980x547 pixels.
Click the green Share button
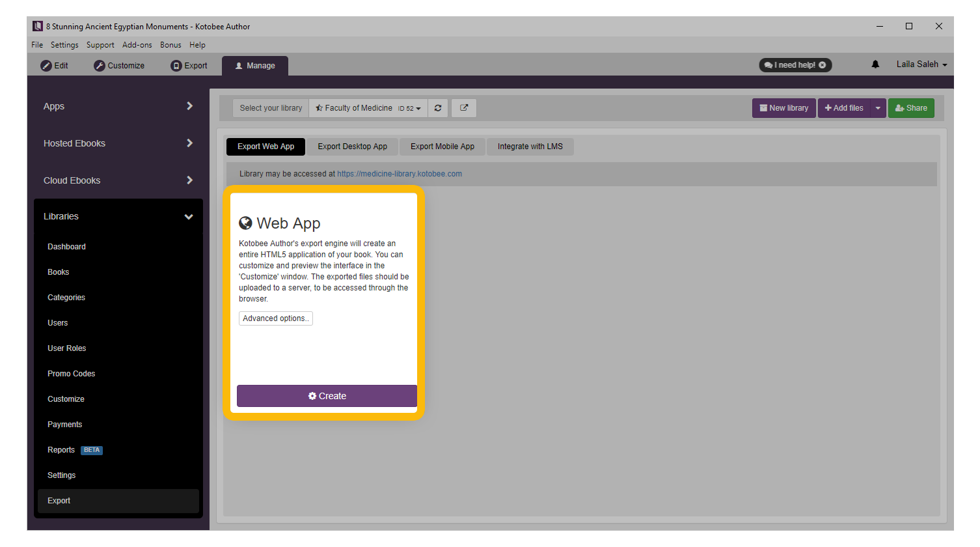click(911, 108)
